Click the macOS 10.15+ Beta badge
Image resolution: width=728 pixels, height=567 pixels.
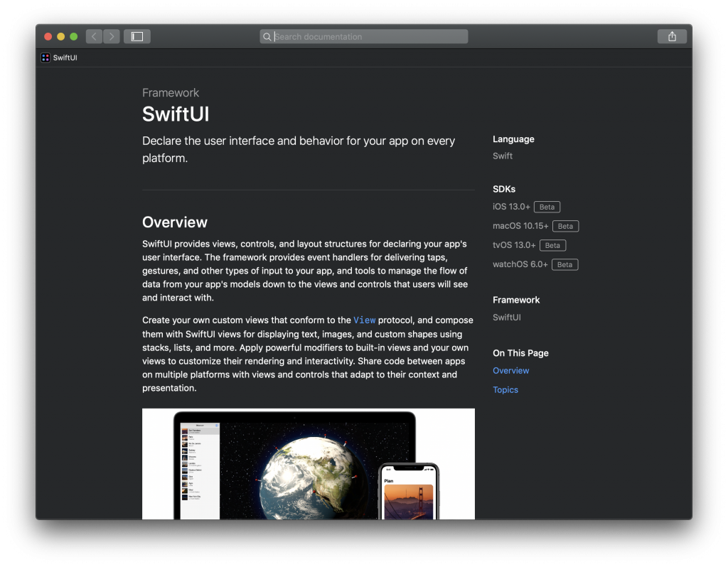click(x=564, y=226)
